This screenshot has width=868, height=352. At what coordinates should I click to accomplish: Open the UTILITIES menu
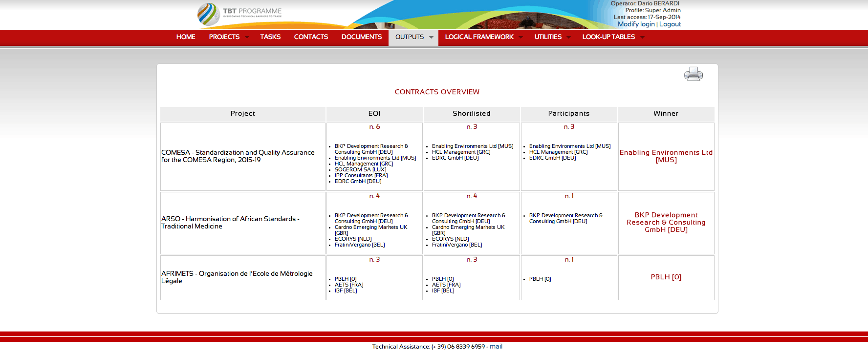(548, 37)
